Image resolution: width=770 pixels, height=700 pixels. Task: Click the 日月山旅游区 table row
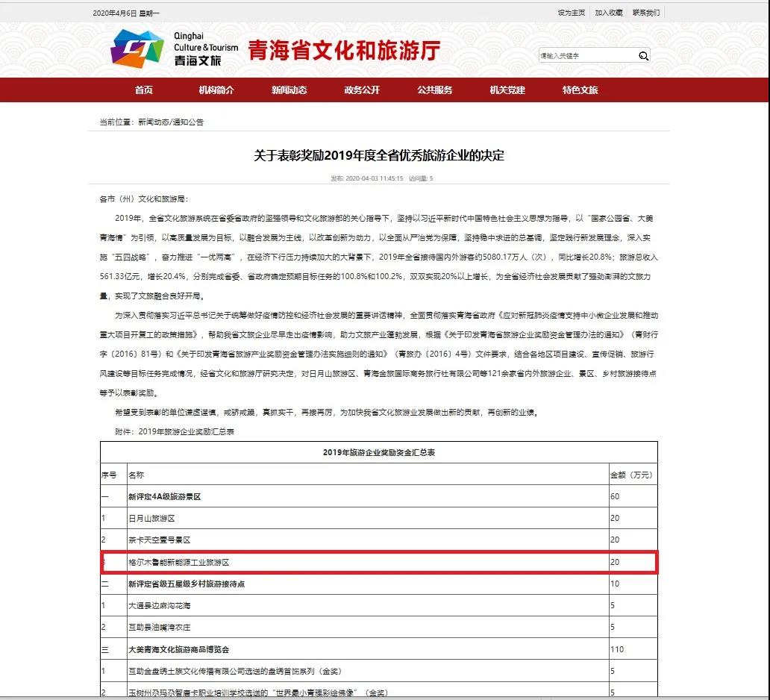pyautogui.click(x=151, y=518)
